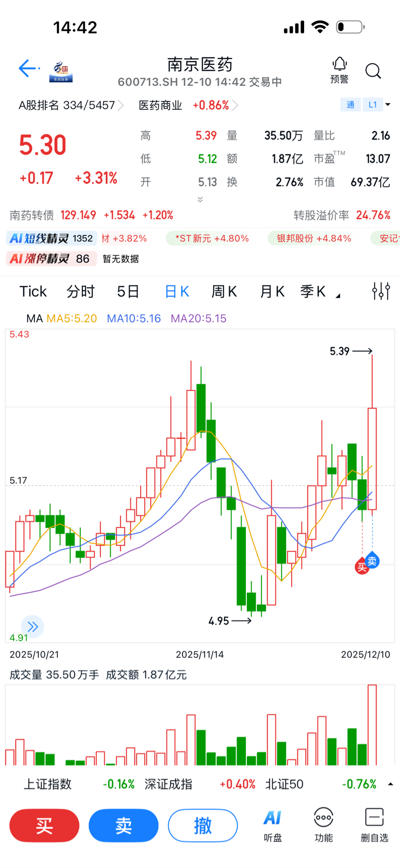The width and height of the screenshot is (400, 868).
Task: Tap the MA10:5.16 indicator label
Action: click(134, 319)
